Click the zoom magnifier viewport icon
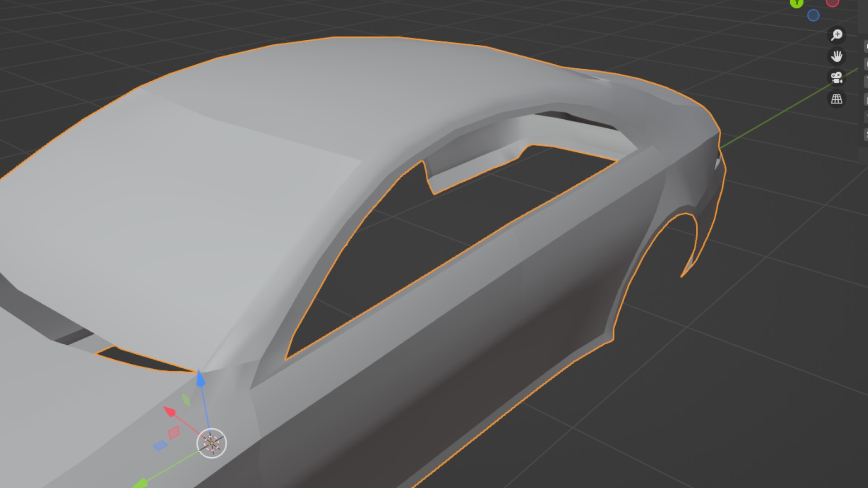This screenshot has width=868, height=488. coord(837,35)
